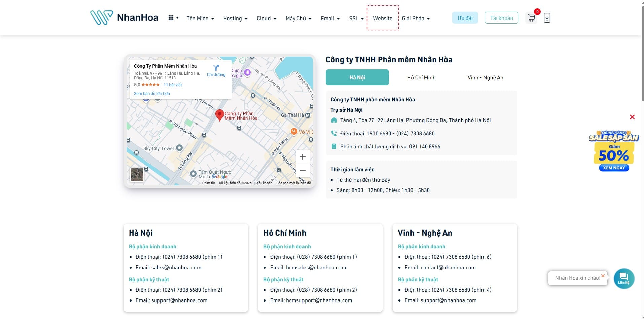Switch map to satellite thumbnail

137,175
